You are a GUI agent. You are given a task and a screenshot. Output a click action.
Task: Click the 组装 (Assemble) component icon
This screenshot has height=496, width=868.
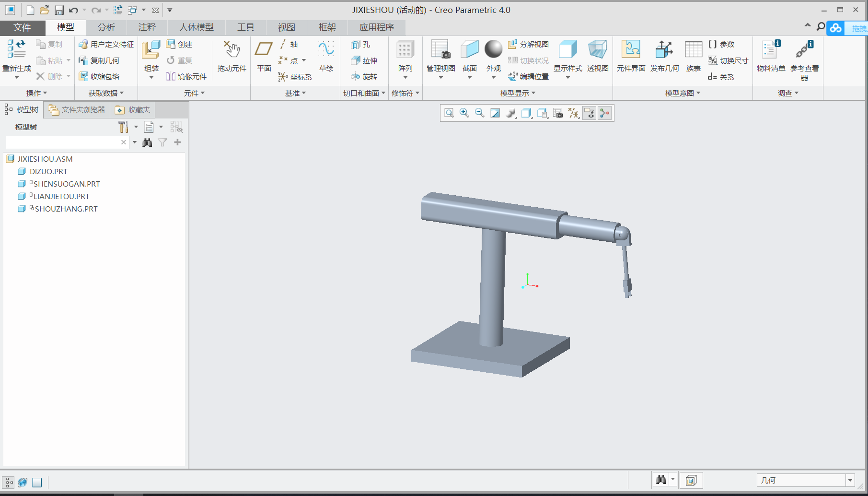click(151, 50)
